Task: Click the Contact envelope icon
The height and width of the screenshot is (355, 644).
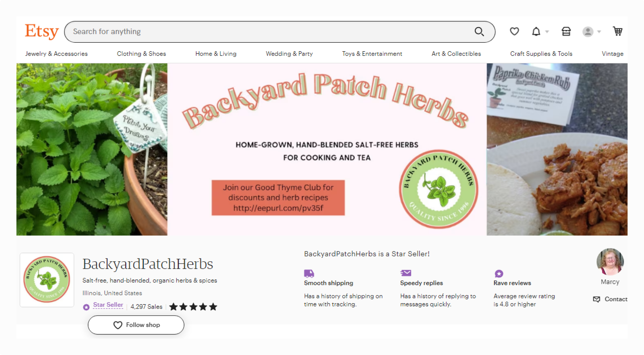Action: tap(596, 299)
